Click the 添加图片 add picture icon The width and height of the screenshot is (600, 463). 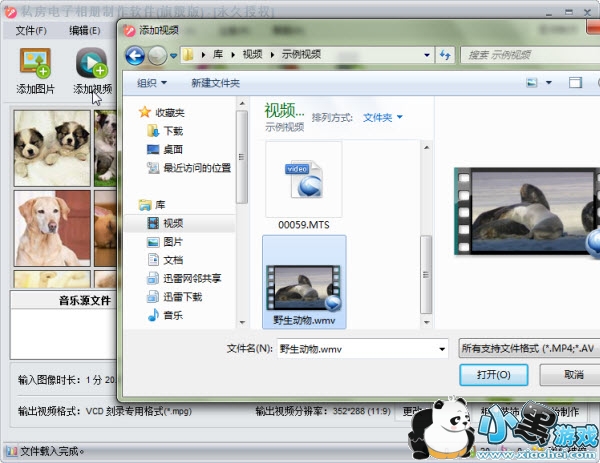(x=35, y=64)
